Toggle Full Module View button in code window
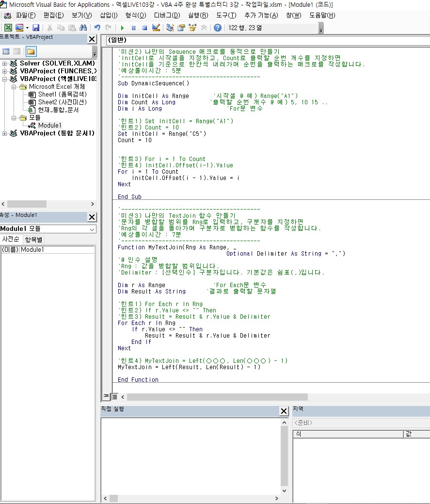This screenshot has width=430, height=504. point(114,397)
